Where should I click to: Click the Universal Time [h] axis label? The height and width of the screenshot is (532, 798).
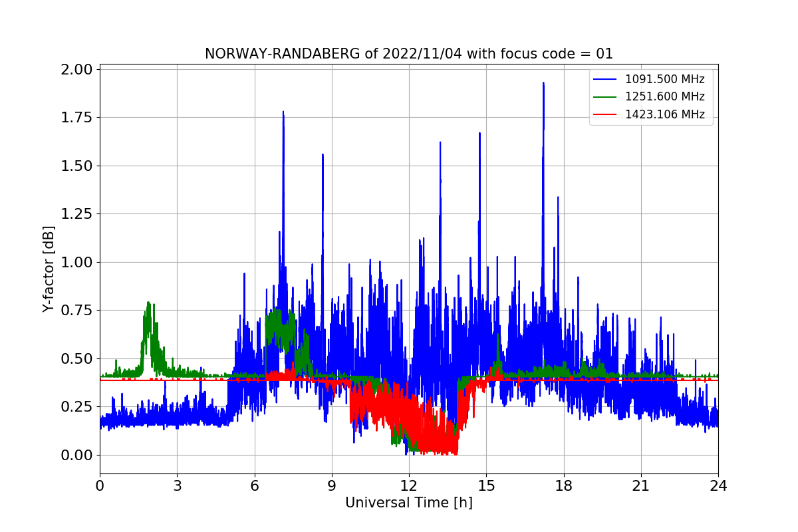408,503
